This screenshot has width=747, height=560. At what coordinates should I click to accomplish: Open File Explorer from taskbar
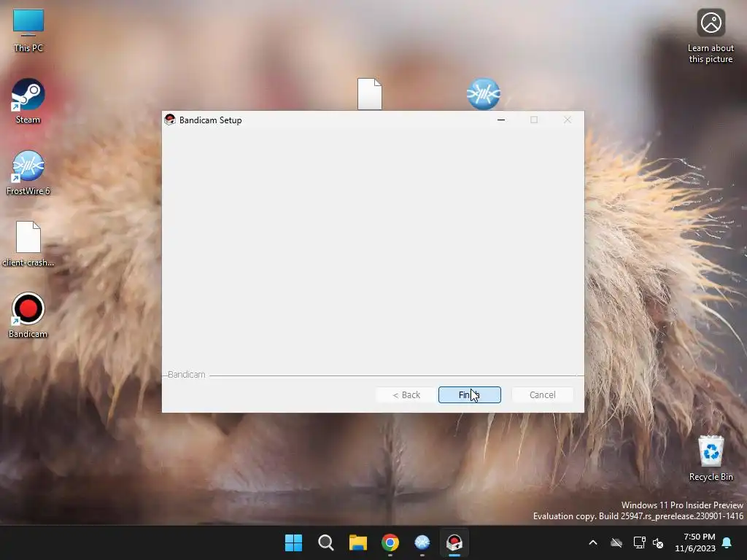tap(357, 542)
